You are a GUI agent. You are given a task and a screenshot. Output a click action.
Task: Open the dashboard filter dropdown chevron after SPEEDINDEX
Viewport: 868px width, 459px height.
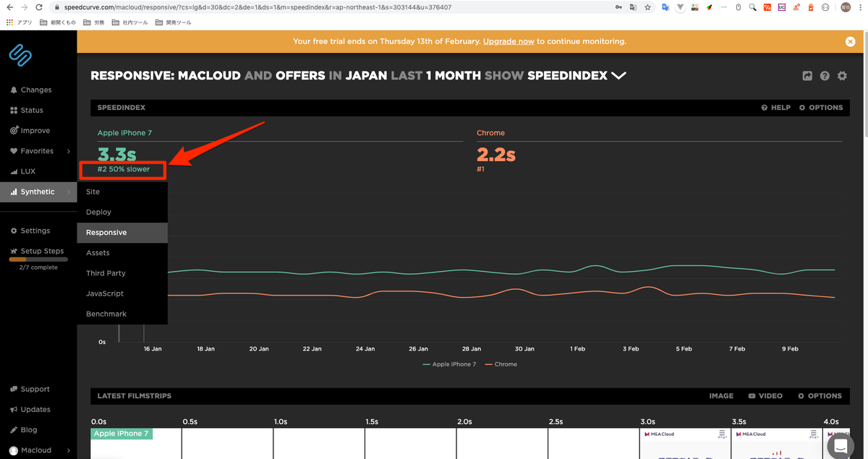(x=618, y=75)
